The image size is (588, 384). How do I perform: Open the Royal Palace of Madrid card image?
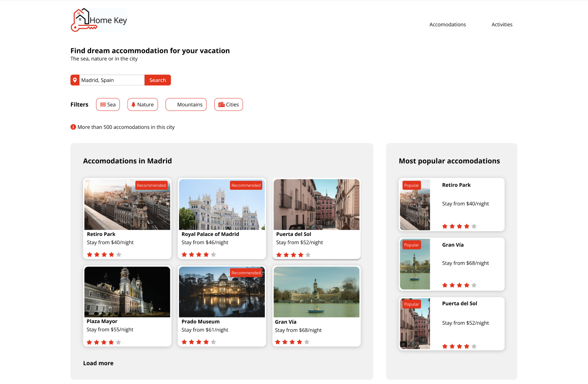pos(222,204)
